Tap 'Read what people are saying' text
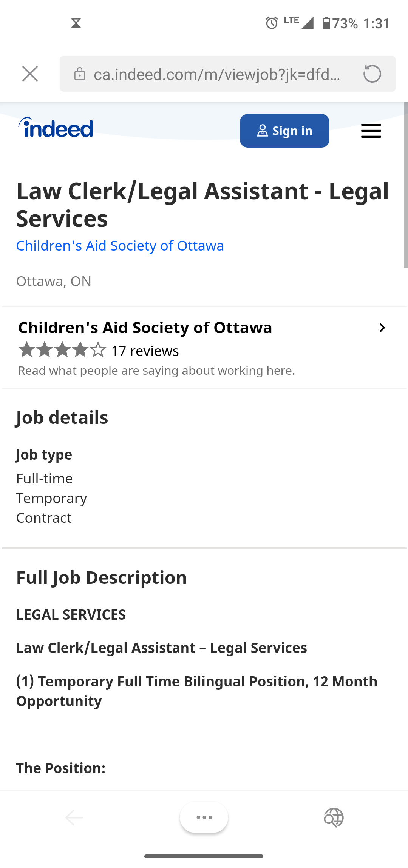 156,371
